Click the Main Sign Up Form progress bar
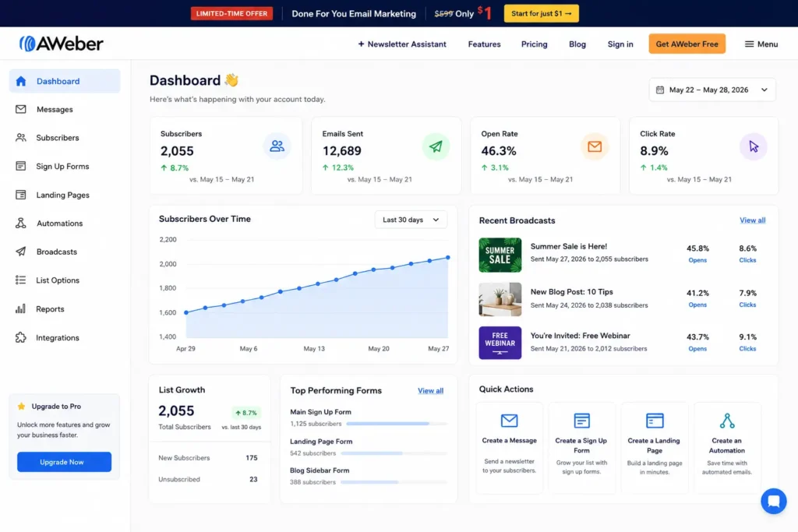The height and width of the screenshot is (532, 798). pos(397,424)
